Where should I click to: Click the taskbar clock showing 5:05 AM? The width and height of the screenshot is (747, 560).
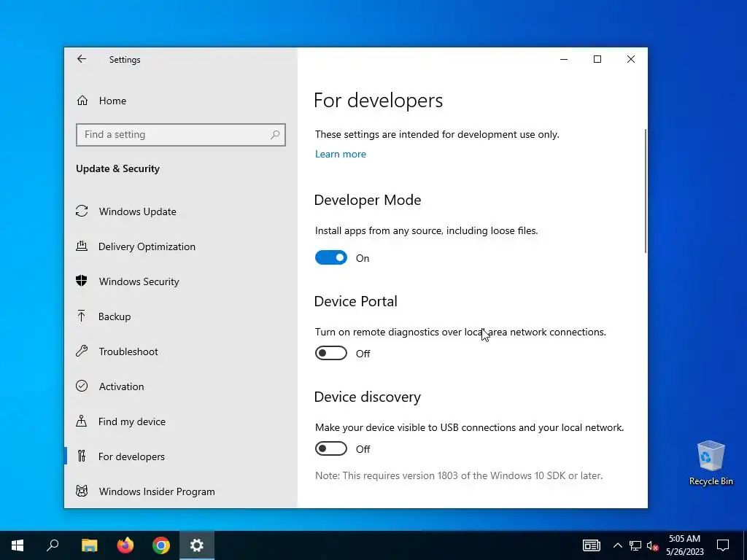click(684, 545)
